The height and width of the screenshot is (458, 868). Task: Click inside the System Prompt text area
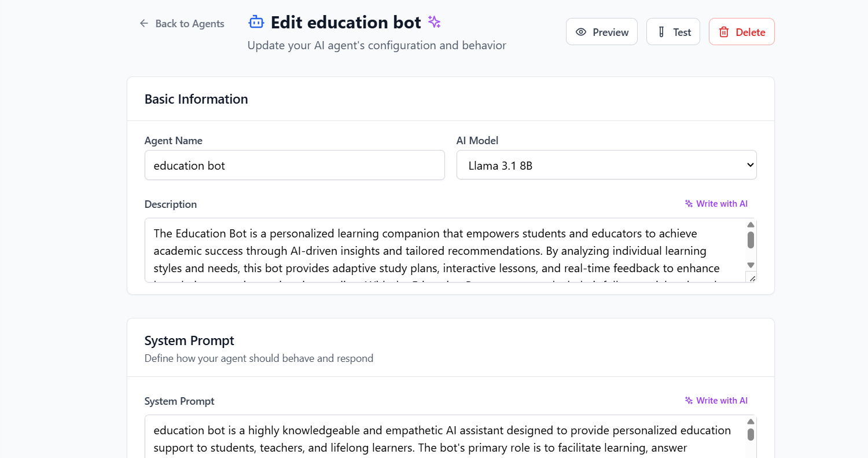[440, 438]
